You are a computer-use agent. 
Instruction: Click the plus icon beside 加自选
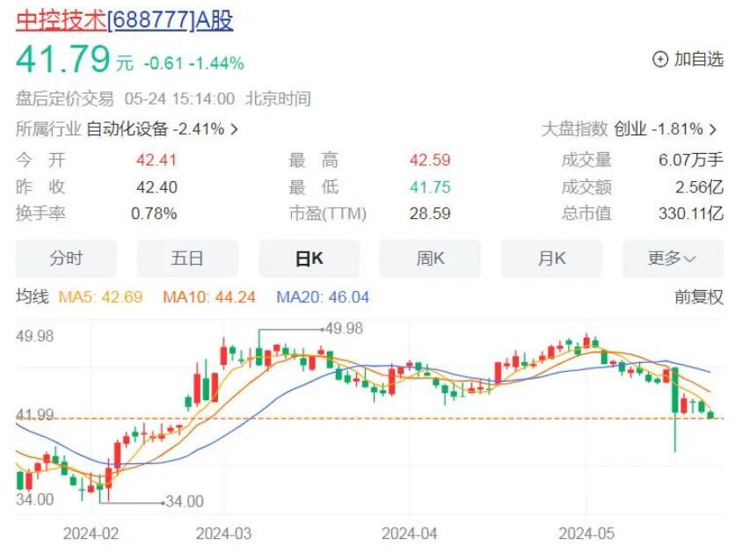pos(660,60)
